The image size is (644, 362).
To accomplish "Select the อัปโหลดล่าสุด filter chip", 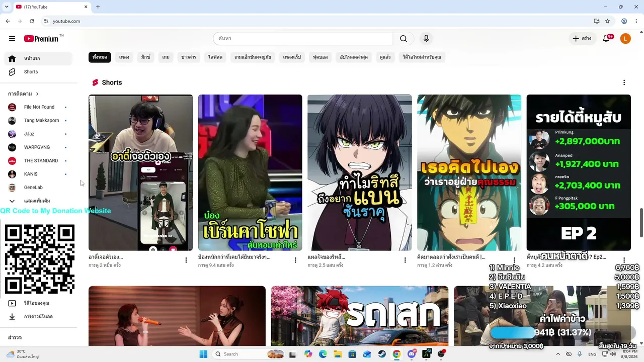I will click(x=354, y=57).
